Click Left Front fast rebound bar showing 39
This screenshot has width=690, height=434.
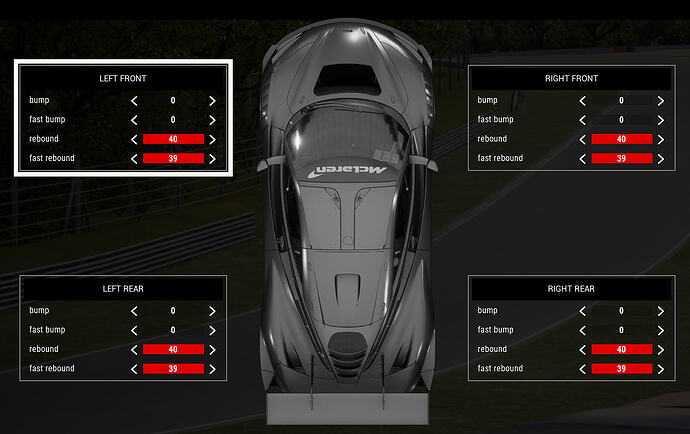click(x=173, y=158)
